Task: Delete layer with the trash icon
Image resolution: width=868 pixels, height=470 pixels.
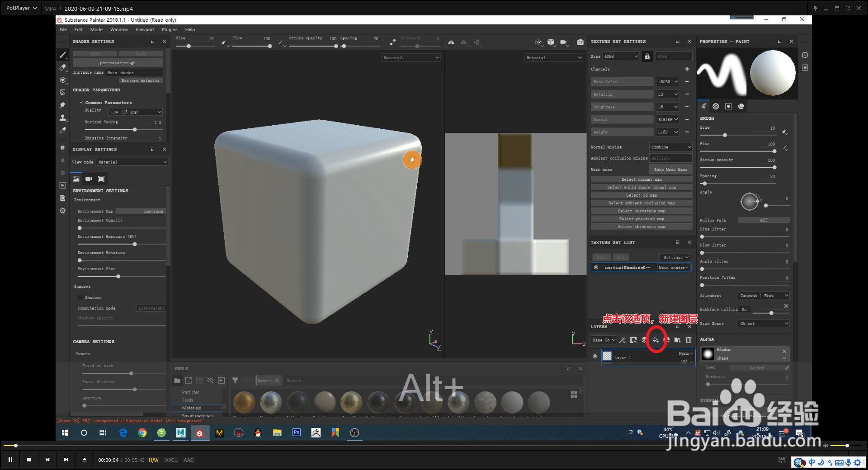Action: 689,340
